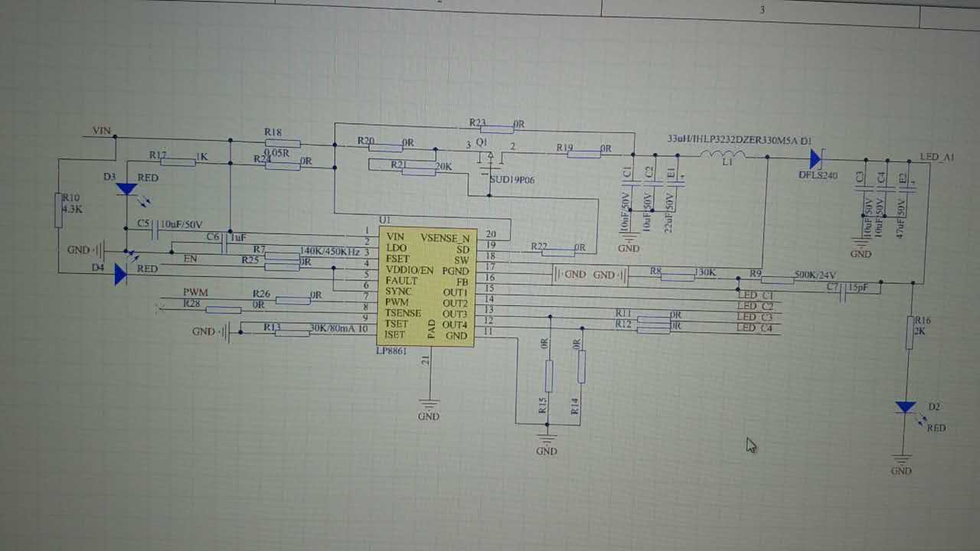The image size is (980, 551).
Task: Click the GND symbol below pad pin 21
Action: tap(429, 409)
